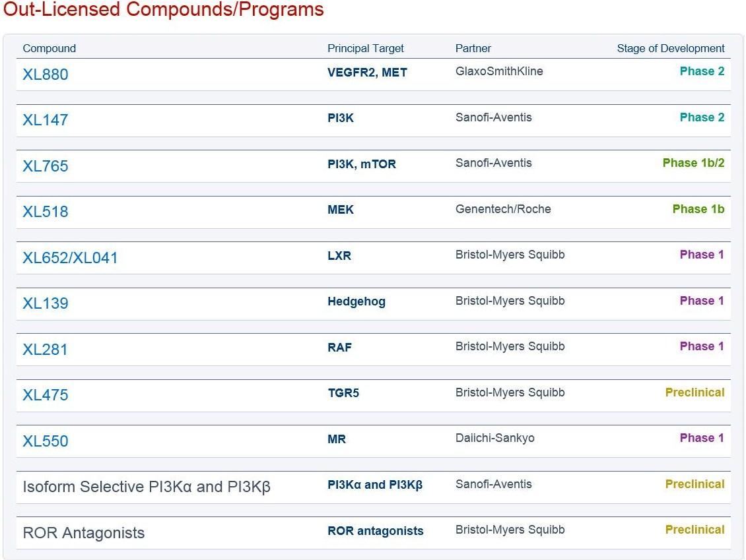The height and width of the screenshot is (560, 746).
Task: Open the XL550 compound link
Action: click(46, 441)
